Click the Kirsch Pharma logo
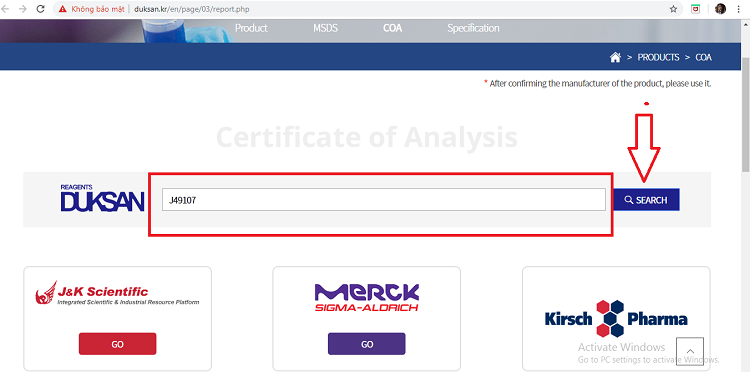The width and height of the screenshot is (750, 372). 616,319
